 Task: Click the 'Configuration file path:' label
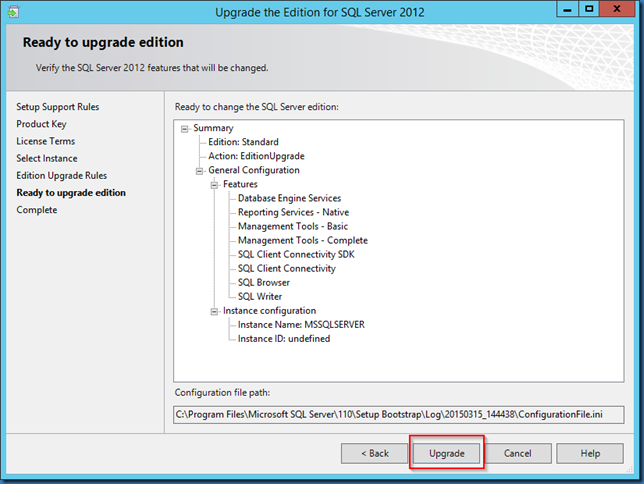(x=222, y=393)
